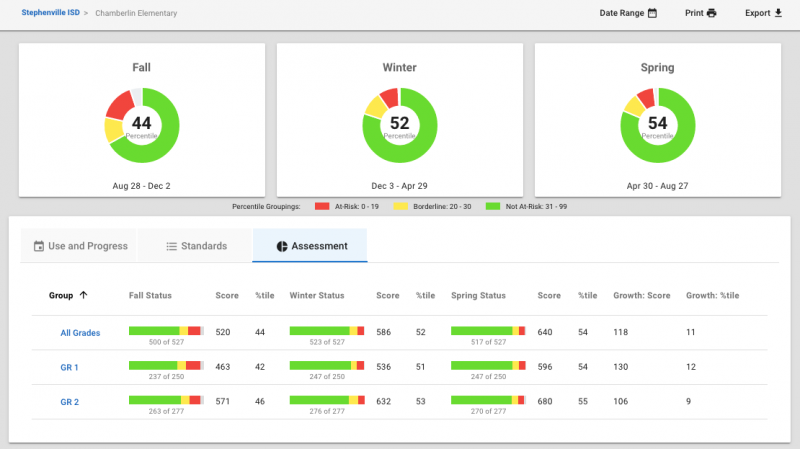Click the Export download icon

pyautogui.click(x=778, y=13)
